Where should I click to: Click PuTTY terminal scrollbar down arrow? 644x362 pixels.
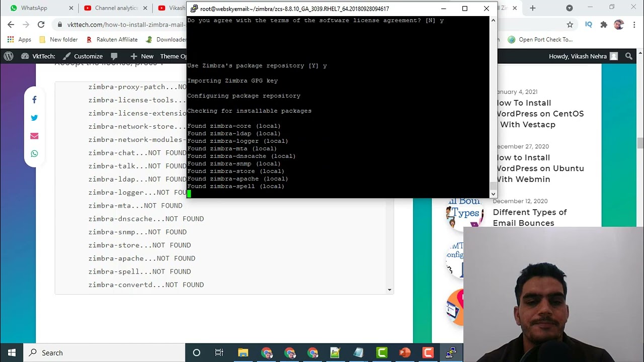point(493,194)
